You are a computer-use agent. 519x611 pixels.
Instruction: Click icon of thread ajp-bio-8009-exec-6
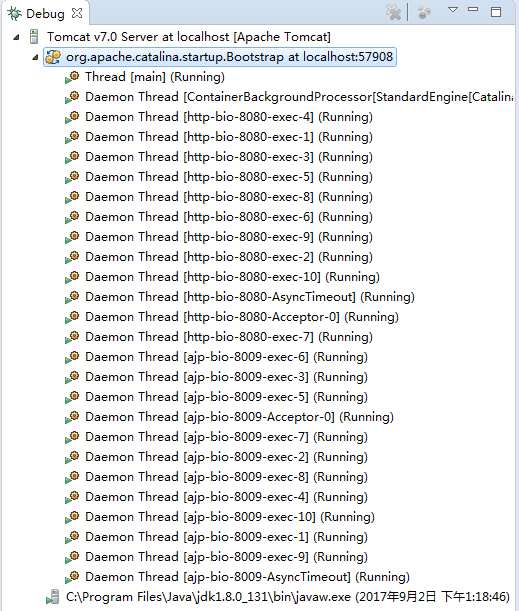click(72, 357)
